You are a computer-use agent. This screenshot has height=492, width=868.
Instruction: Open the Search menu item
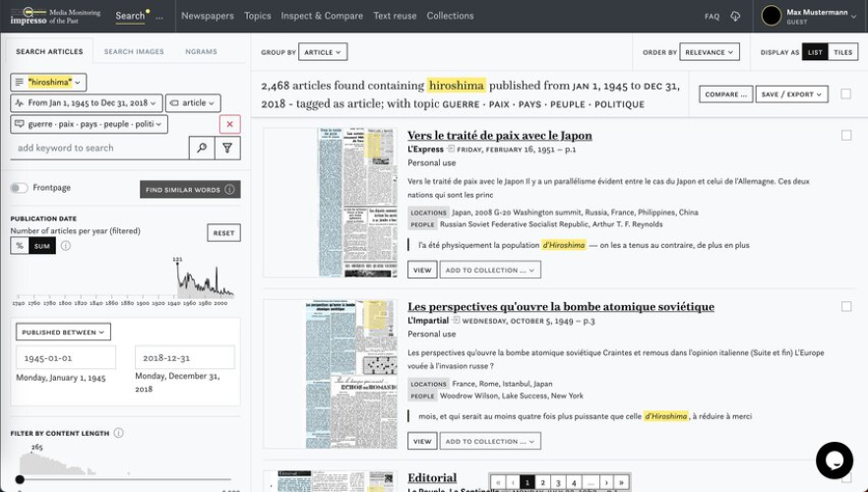[x=130, y=16]
